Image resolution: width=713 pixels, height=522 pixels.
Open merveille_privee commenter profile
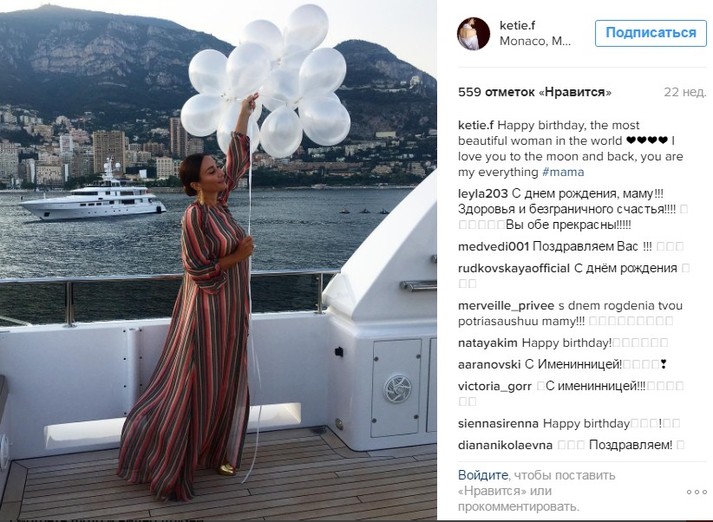tap(506, 306)
